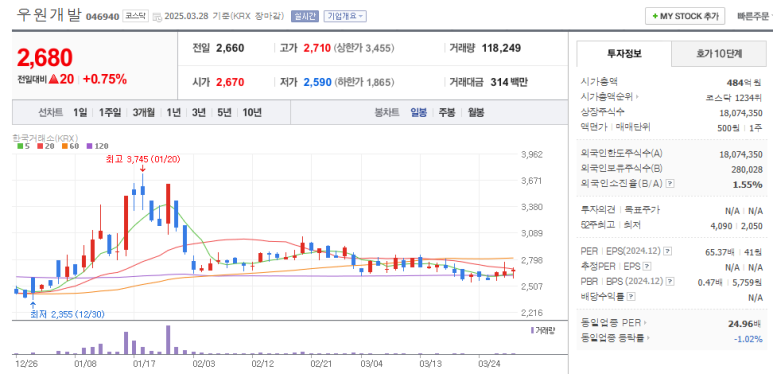Viewport: 773px width, 374px height.
Task: Click the 전일 2,660 value
Action: point(230,48)
